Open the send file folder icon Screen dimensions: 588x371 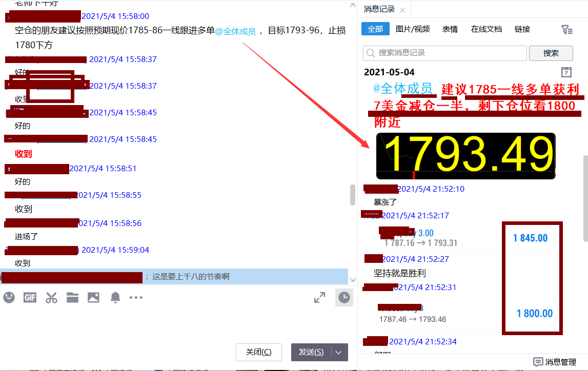click(72, 298)
